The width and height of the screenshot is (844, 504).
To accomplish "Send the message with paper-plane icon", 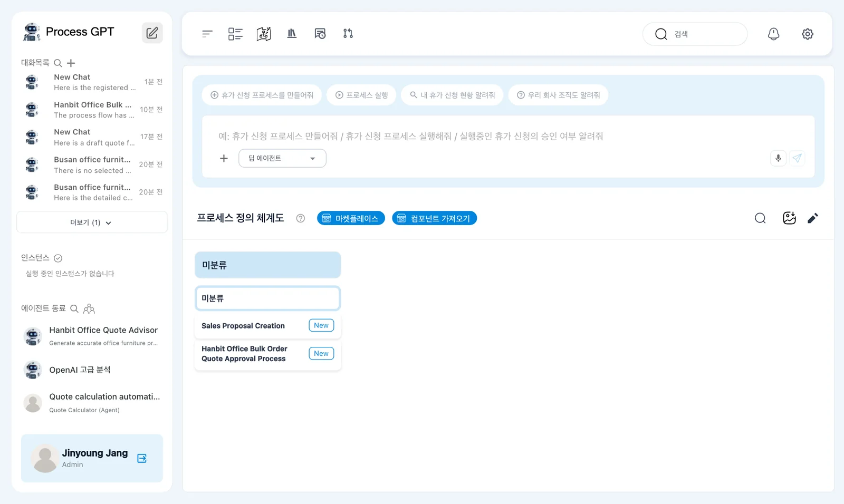I will click(797, 158).
